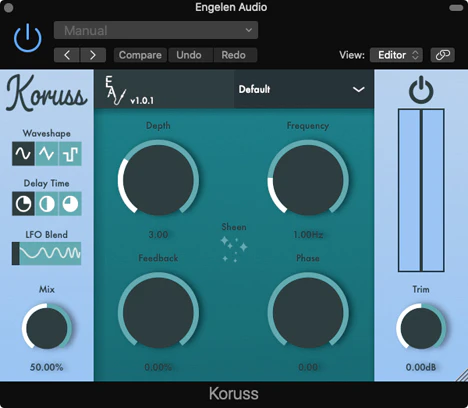Viewport: 468px width, 408px height.
Task: Select the three-quarter delay time icon
Action: pyautogui.click(x=70, y=203)
